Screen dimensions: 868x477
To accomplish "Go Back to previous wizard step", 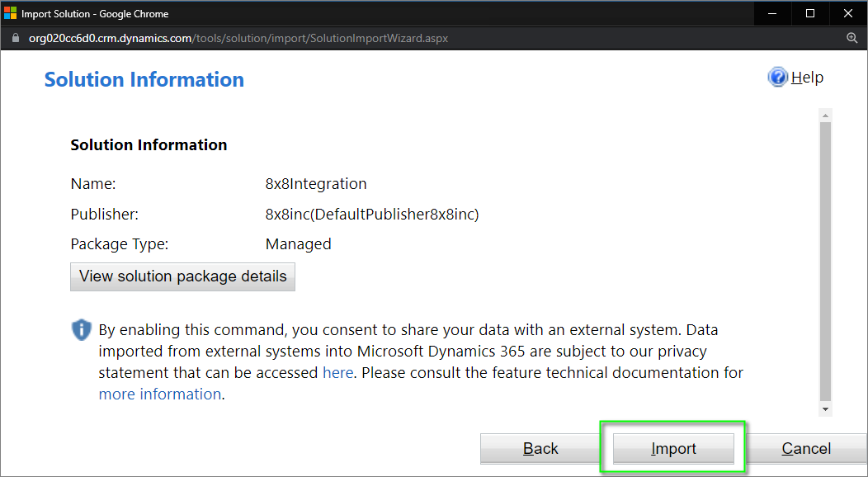I will (x=540, y=448).
